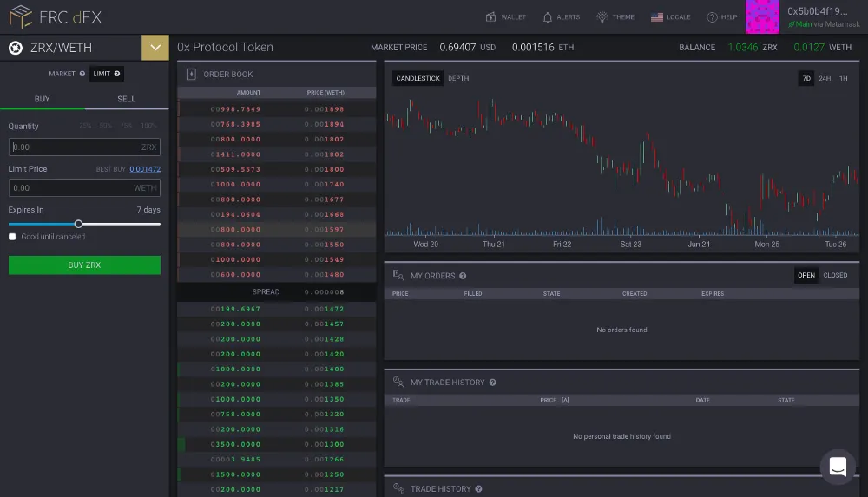Click the pink account avatar image
868x497 pixels.
tap(762, 16)
